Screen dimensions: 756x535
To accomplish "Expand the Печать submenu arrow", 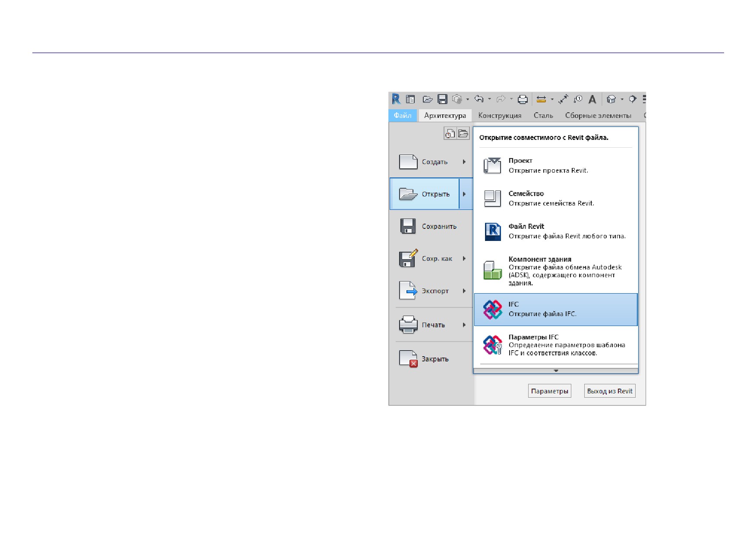I will point(464,325).
